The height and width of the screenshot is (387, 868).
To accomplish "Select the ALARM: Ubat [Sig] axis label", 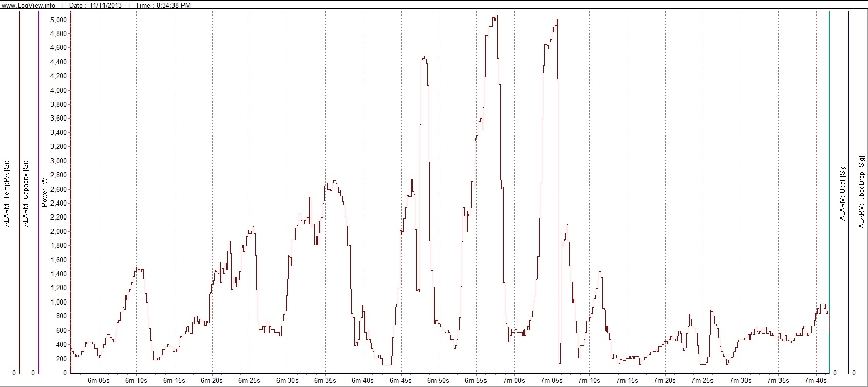I will (x=843, y=192).
